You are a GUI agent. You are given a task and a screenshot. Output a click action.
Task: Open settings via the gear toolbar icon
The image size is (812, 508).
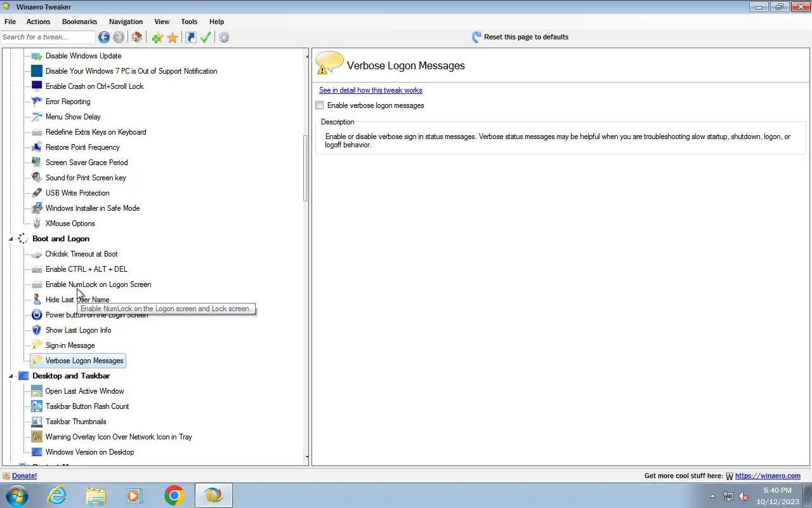pos(224,37)
